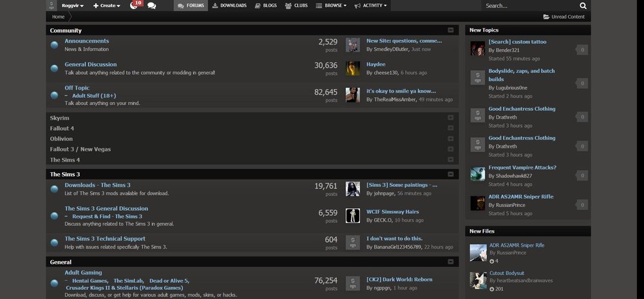The width and height of the screenshot is (644, 299).
Task: Open user profile Drathreth under first Enchantress topic
Action: (x=506, y=117)
